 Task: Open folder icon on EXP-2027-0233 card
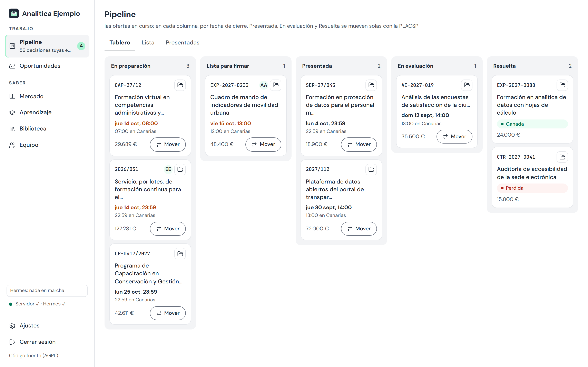point(276,85)
